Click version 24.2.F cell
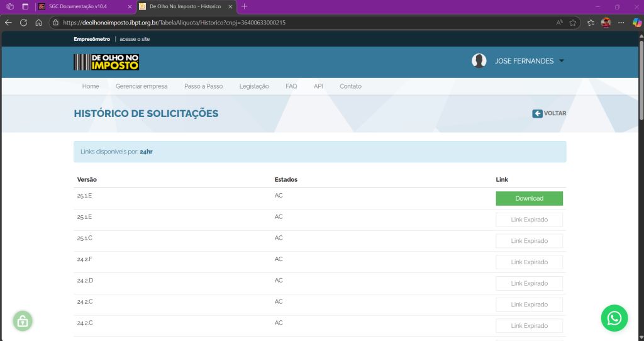The width and height of the screenshot is (644, 341). [85, 259]
